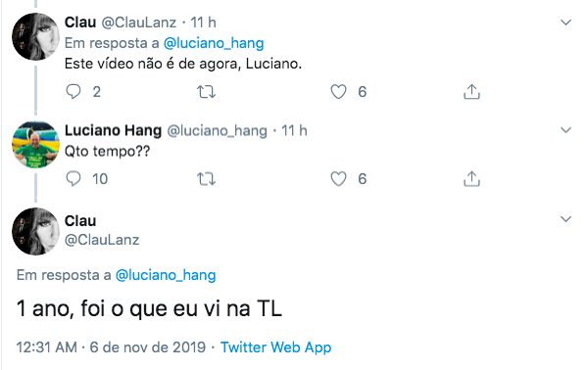
Task: Click the 11 h timestamp on Luciano's tweet
Action: [294, 131]
